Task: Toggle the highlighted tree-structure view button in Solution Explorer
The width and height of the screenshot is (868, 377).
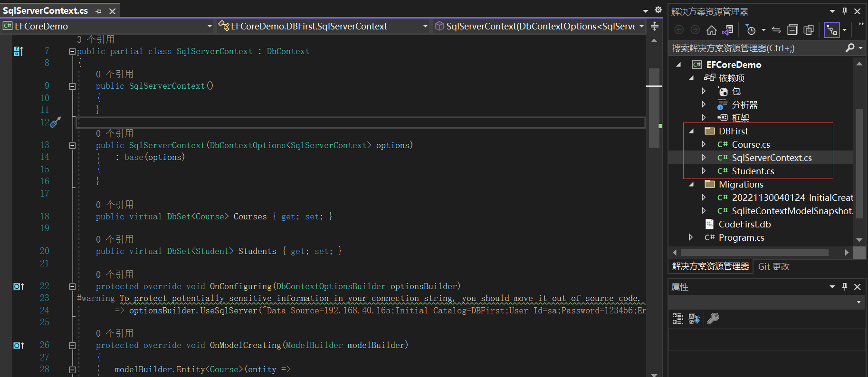Action: pos(831,30)
